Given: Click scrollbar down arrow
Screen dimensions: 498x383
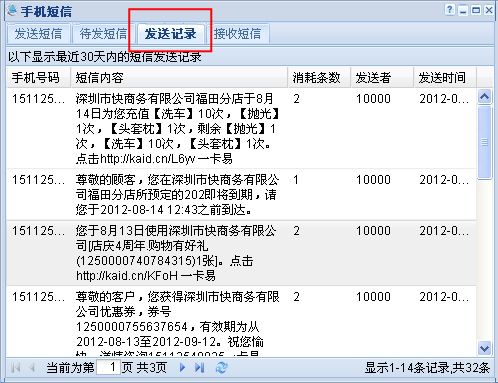Looking at the screenshot, I should pos(484,349).
